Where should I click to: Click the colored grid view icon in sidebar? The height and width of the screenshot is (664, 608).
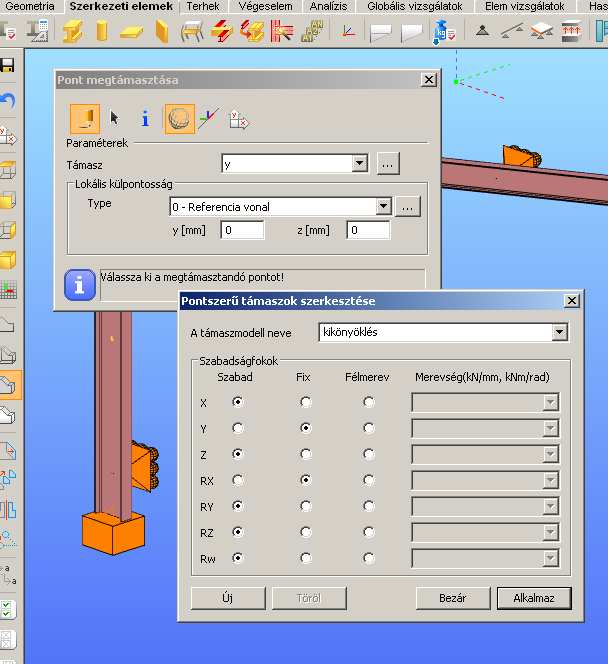(8, 290)
